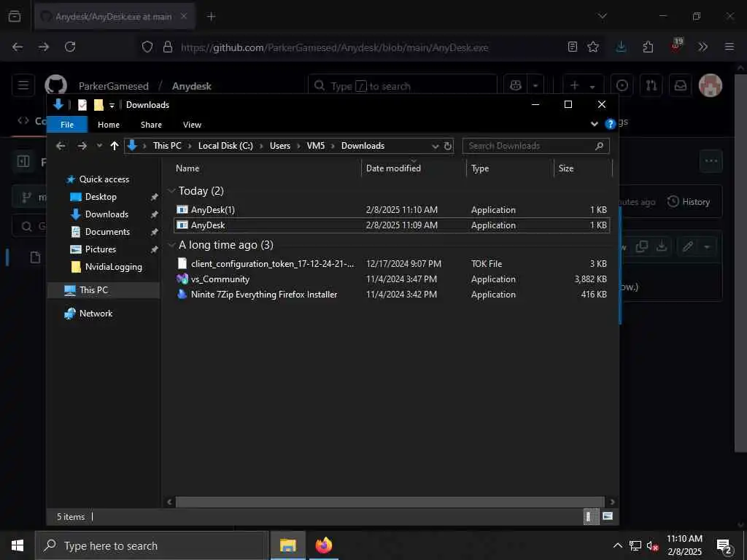Select Network in navigation pane

click(x=96, y=314)
